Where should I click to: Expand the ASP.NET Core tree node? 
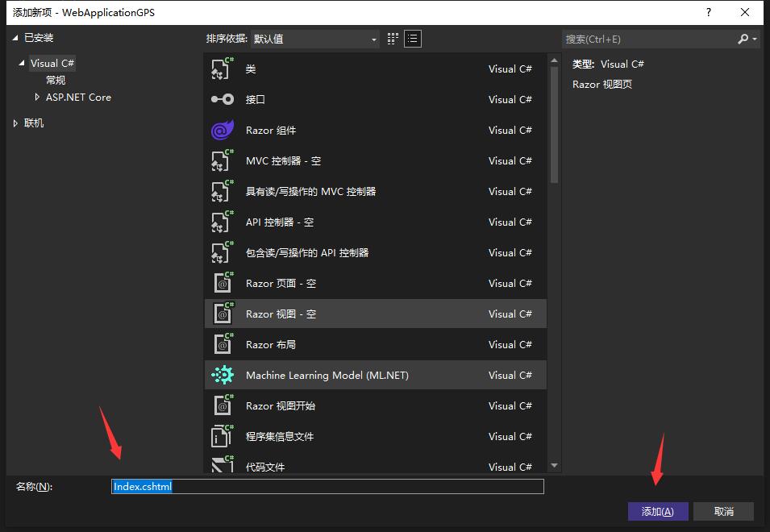[37, 97]
